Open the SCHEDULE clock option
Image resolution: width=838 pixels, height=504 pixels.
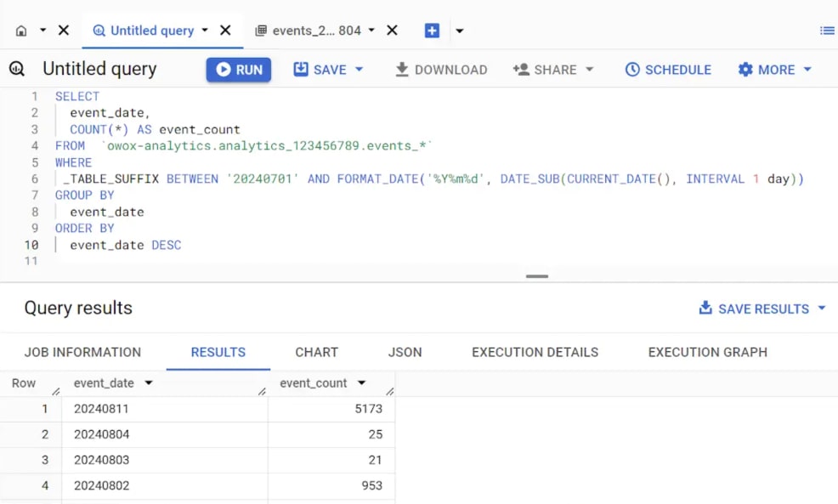click(668, 70)
